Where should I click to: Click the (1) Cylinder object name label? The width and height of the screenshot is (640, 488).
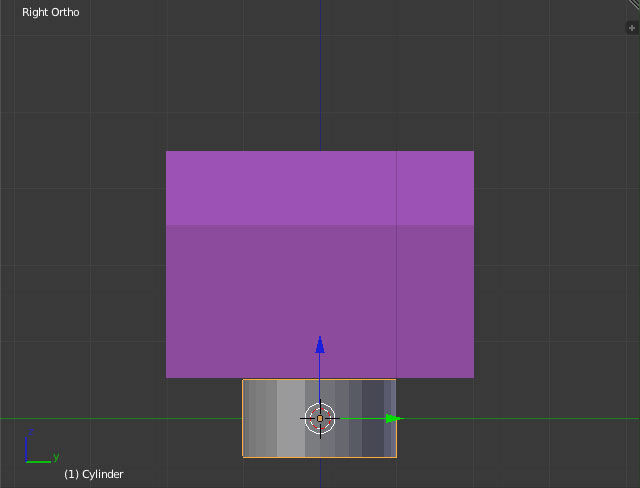tap(93, 474)
